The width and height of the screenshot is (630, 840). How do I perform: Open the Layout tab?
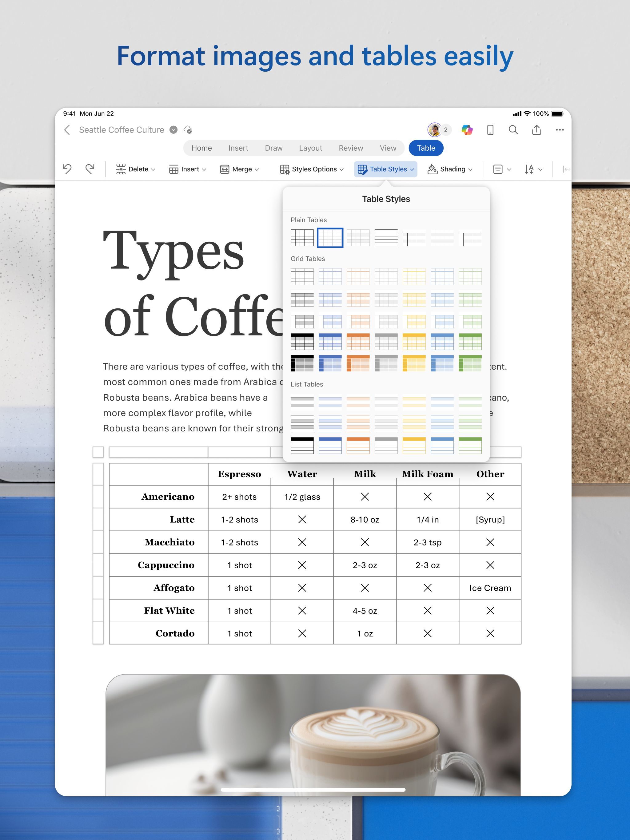click(310, 148)
